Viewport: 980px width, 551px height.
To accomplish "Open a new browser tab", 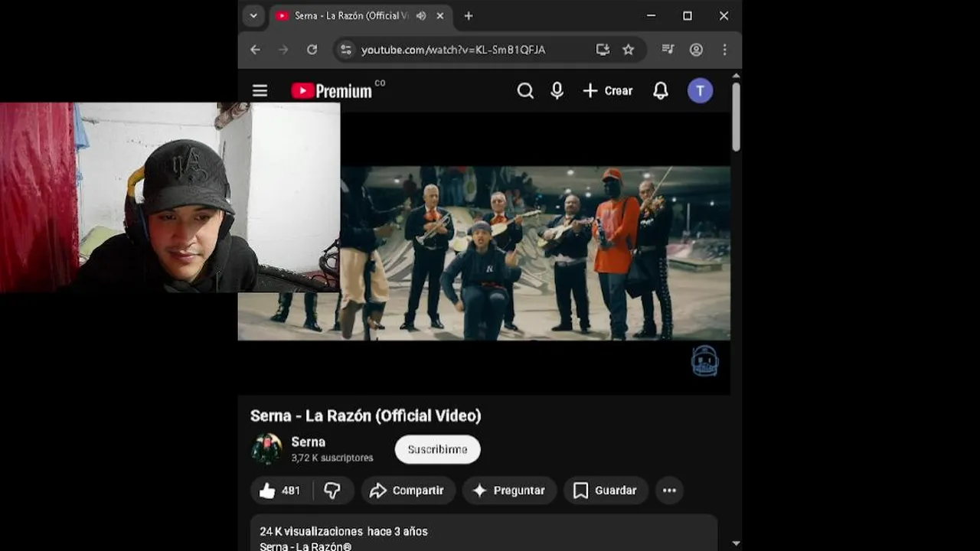I will click(x=469, y=16).
